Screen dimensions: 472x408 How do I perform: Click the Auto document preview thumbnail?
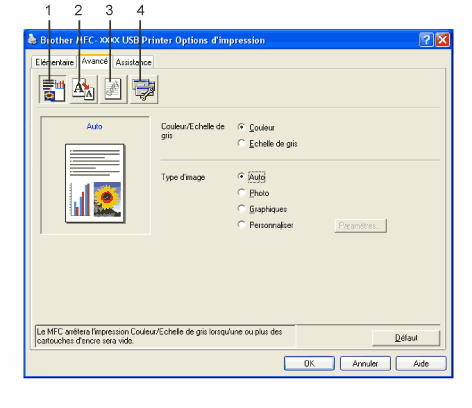[95, 183]
